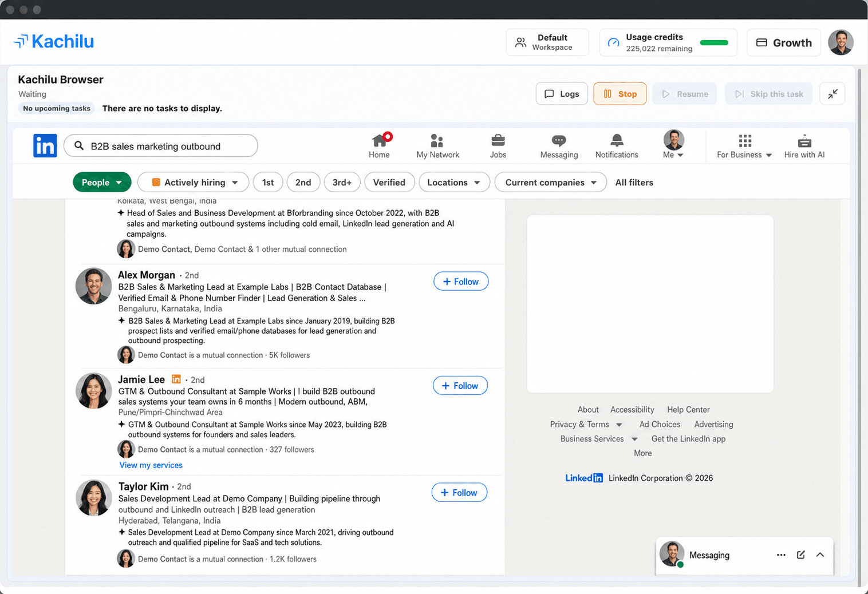
Task: Open Hire with AI
Action: point(804,146)
